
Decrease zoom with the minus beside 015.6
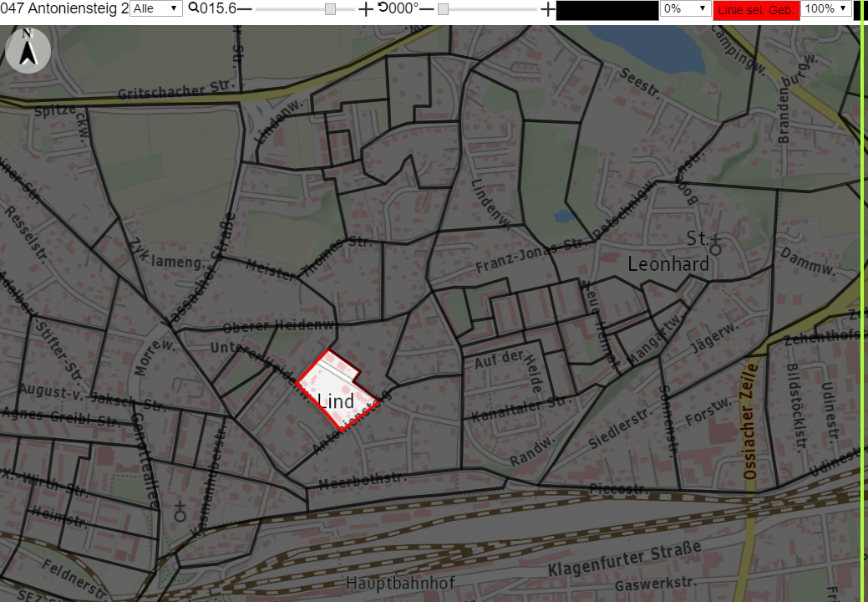(244, 9)
